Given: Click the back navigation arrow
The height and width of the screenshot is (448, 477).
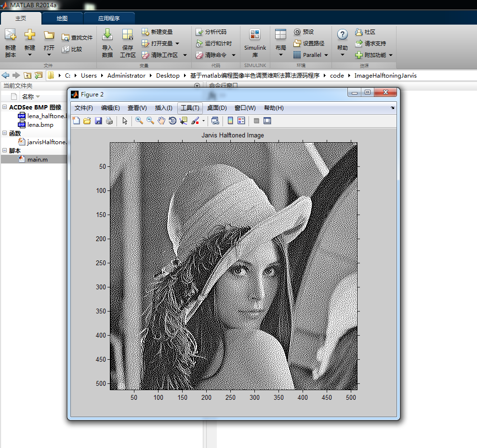Looking at the screenshot, I should coord(5,75).
